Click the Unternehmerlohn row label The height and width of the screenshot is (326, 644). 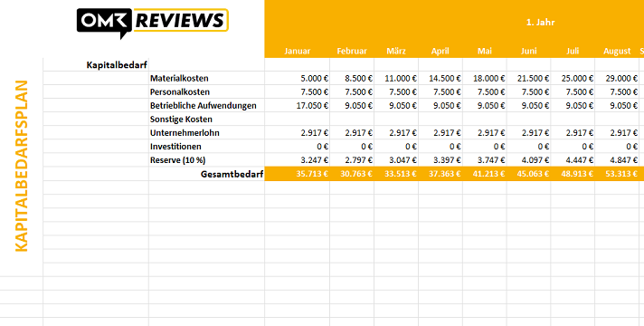(x=185, y=133)
